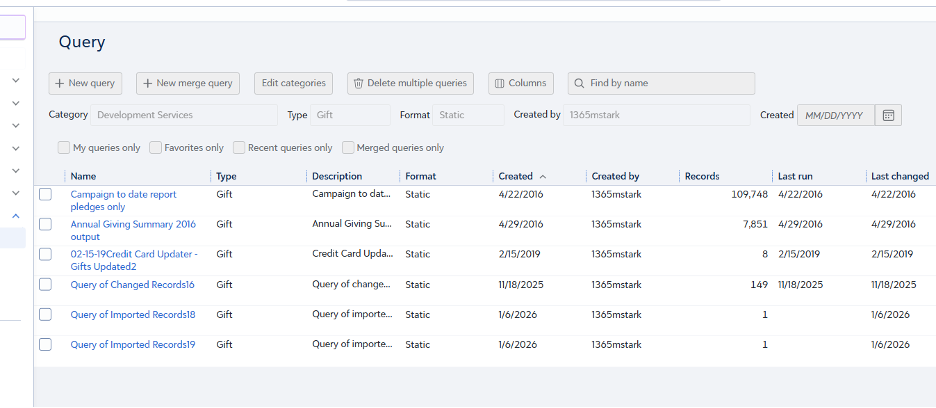Image resolution: width=936 pixels, height=408 pixels.
Task: Open Query of Changed Records16
Action: tap(133, 284)
